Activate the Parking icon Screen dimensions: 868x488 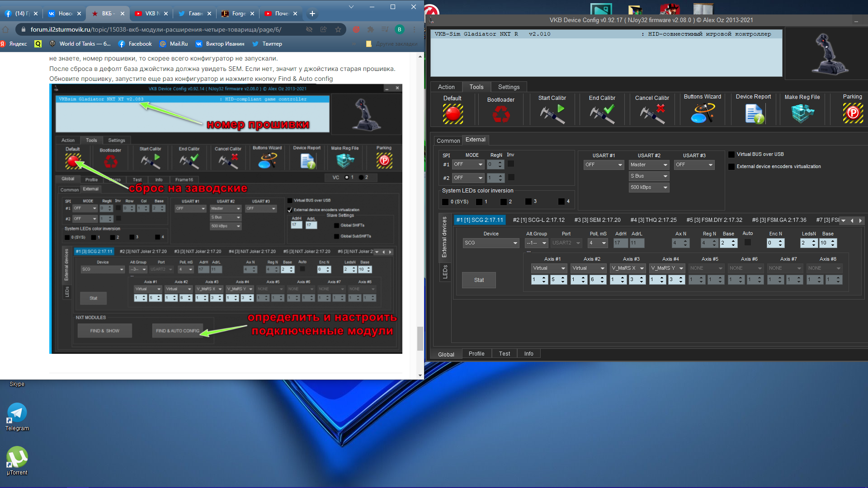pos(853,113)
